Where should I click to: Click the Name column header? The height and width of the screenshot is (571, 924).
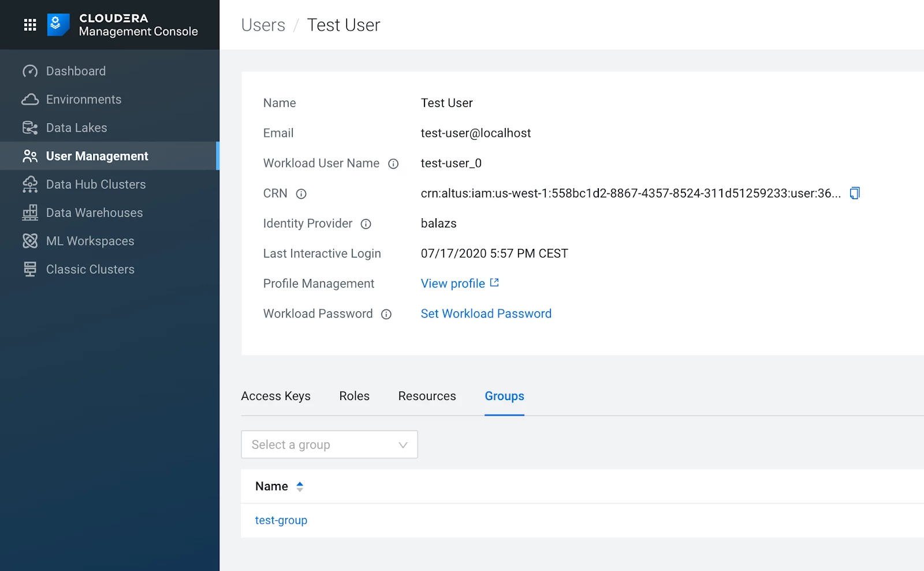(271, 486)
